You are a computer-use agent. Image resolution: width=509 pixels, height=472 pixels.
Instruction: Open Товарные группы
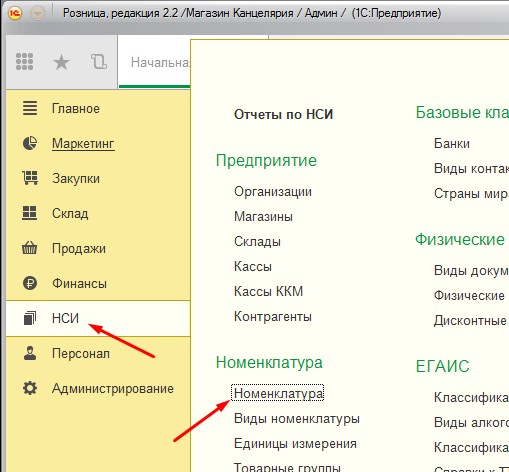[287, 467]
